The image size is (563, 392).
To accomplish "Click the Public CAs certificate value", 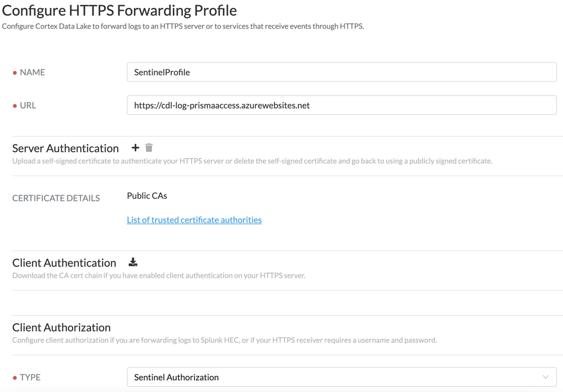I will coord(147,196).
